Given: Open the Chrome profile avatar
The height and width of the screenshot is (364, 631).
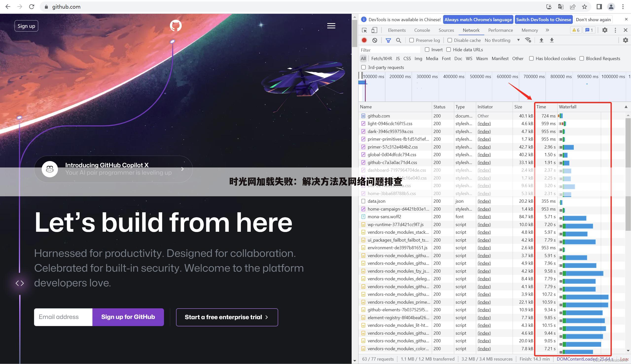Looking at the screenshot, I should pyautogui.click(x=611, y=7).
